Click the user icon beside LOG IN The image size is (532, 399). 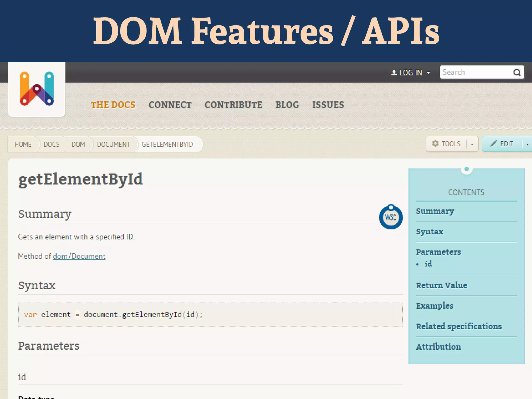(x=394, y=73)
